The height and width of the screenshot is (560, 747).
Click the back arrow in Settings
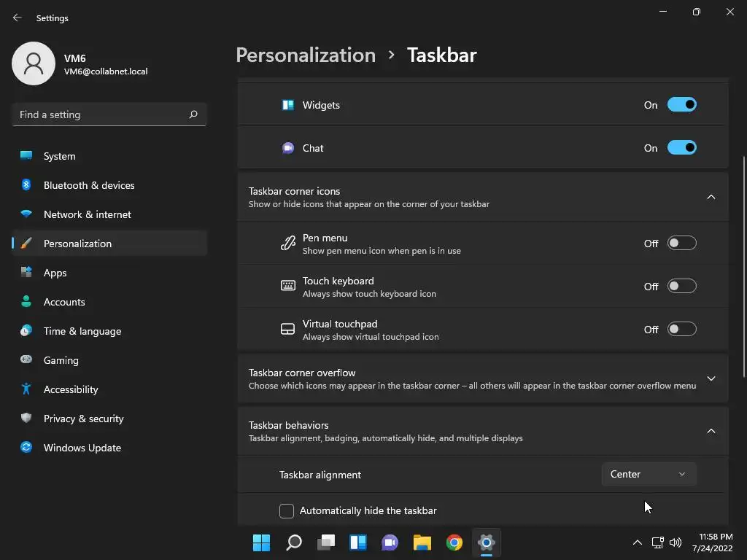coord(18,17)
